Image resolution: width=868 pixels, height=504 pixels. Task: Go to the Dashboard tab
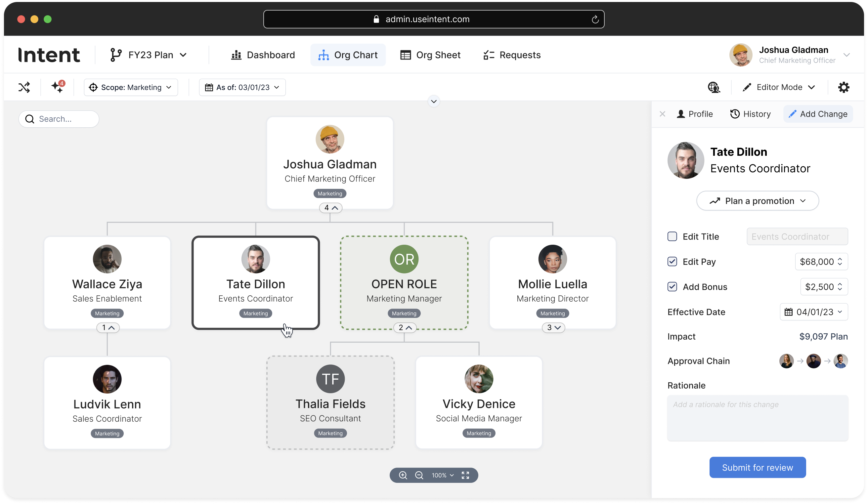tap(263, 55)
